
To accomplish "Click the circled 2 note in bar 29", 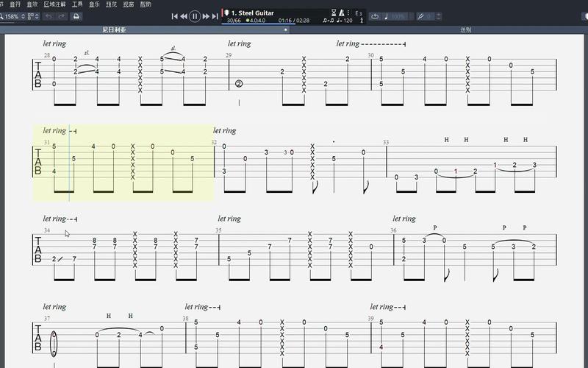I will 239,84.
